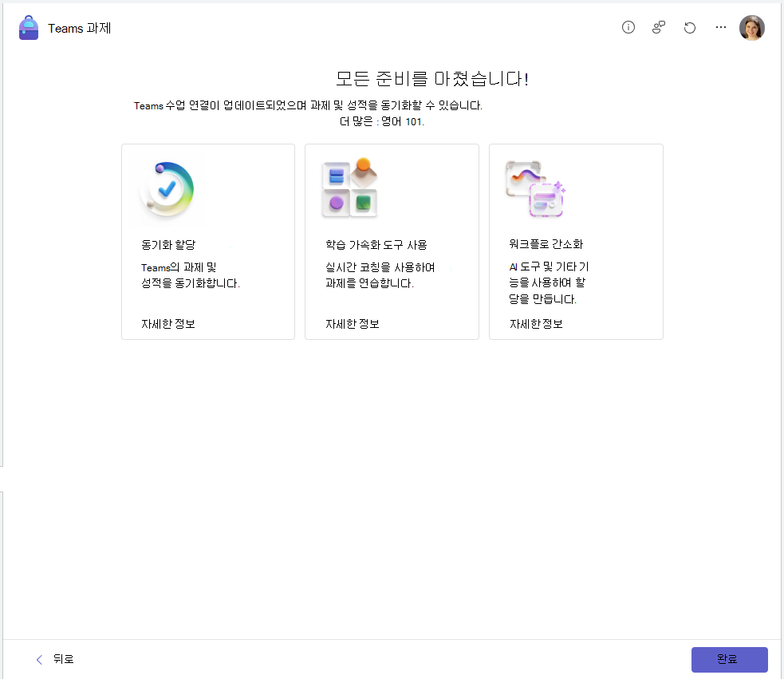Click the 동기화 할당 card title
The width and height of the screenshot is (784, 679).
[168, 245]
